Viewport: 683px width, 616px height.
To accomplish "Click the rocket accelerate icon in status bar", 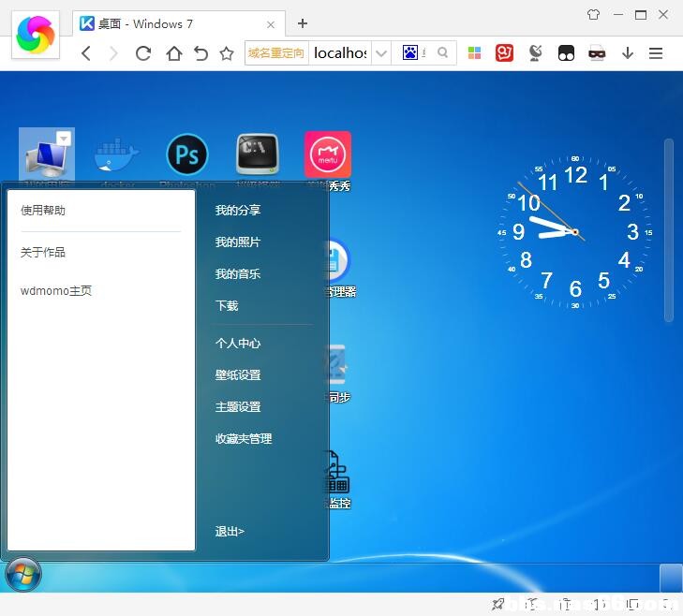I will [x=497, y=604].
